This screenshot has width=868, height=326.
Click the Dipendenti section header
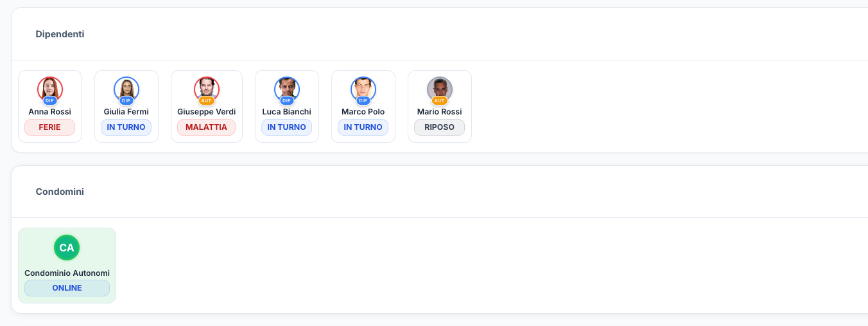[x=60, y=34]
